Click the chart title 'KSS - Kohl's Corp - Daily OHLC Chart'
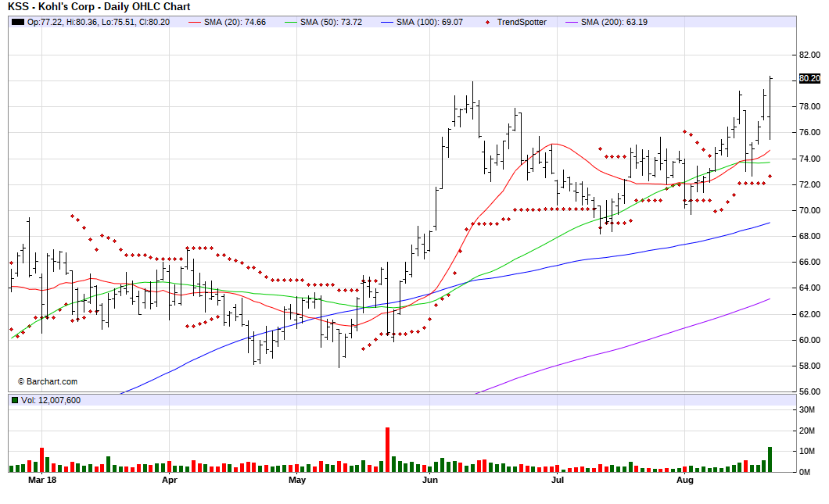The width and height of the screenshot is (829, 504). coord(99,7)
